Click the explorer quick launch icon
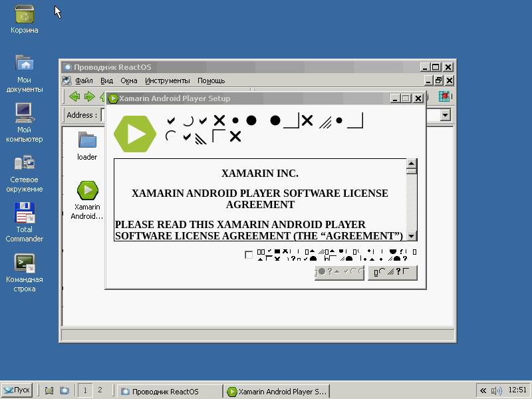 (x=65, y=391)
